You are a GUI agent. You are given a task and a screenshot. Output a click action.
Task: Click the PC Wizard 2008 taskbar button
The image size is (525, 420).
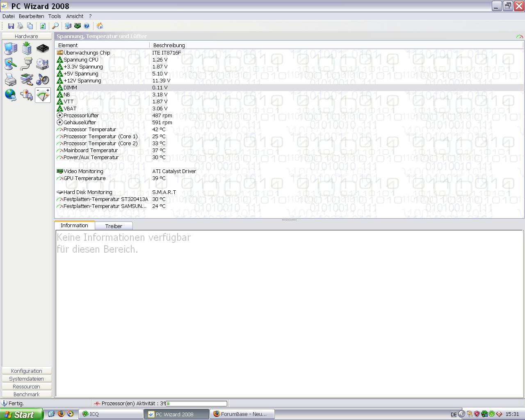177,414
